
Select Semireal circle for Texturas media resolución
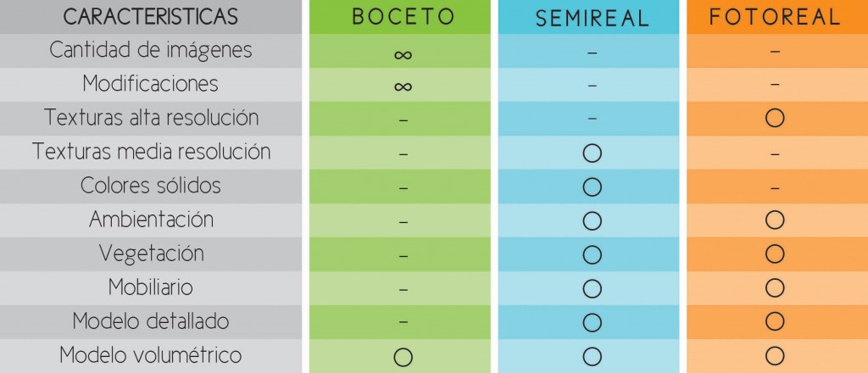click(x=593, y=153)
